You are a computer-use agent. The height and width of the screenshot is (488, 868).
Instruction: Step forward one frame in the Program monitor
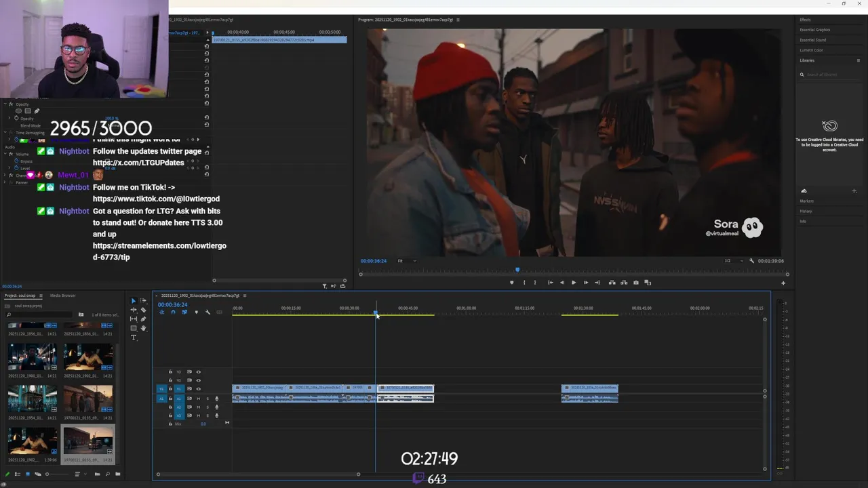585,283
